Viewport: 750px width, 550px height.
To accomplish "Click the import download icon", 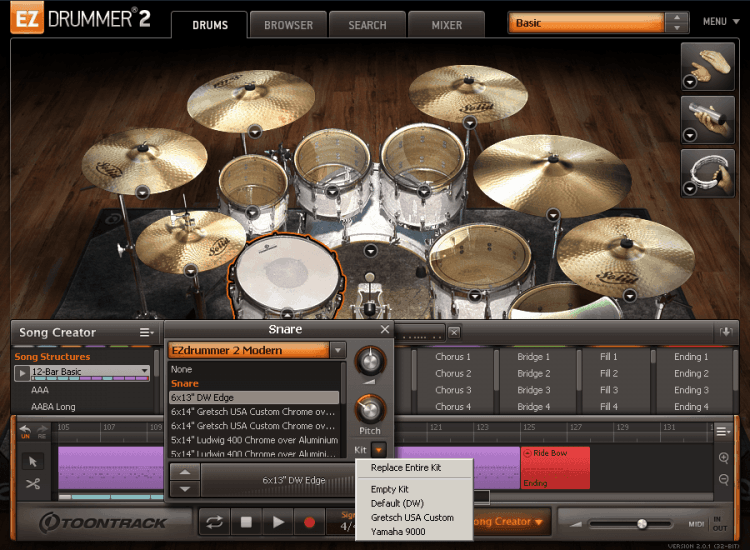I will (726, 332).
